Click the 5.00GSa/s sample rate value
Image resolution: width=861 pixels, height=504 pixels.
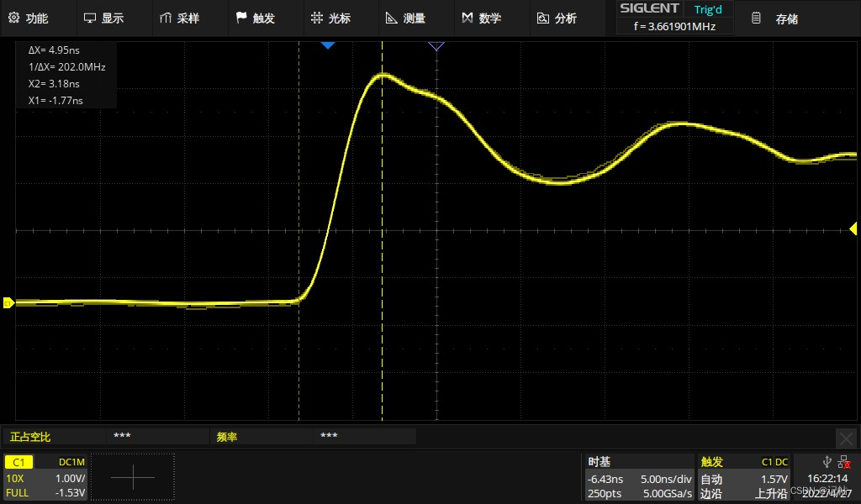668,493
